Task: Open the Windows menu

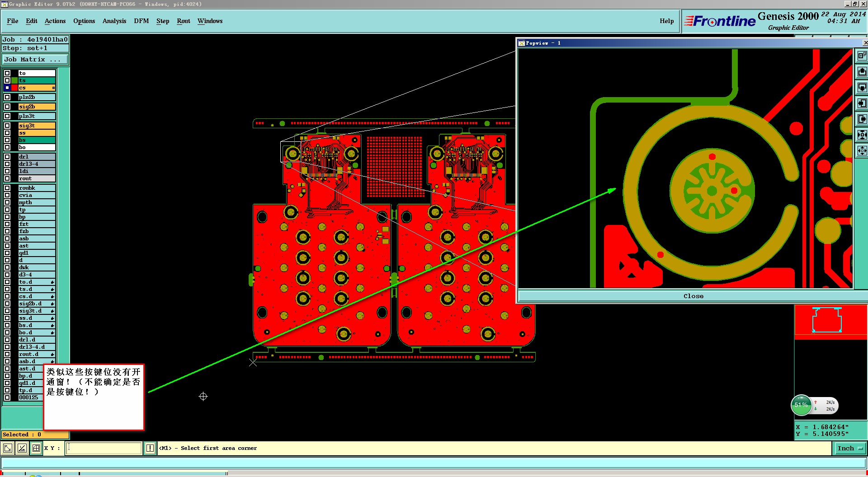Action: pyautogui.click(x=210, y=21)
